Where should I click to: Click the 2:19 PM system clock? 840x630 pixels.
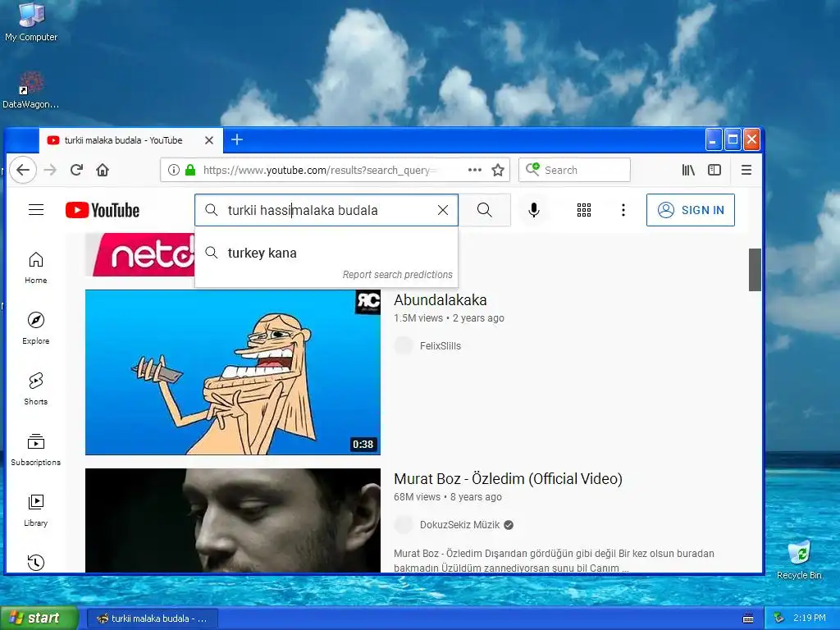coord(810,619)
